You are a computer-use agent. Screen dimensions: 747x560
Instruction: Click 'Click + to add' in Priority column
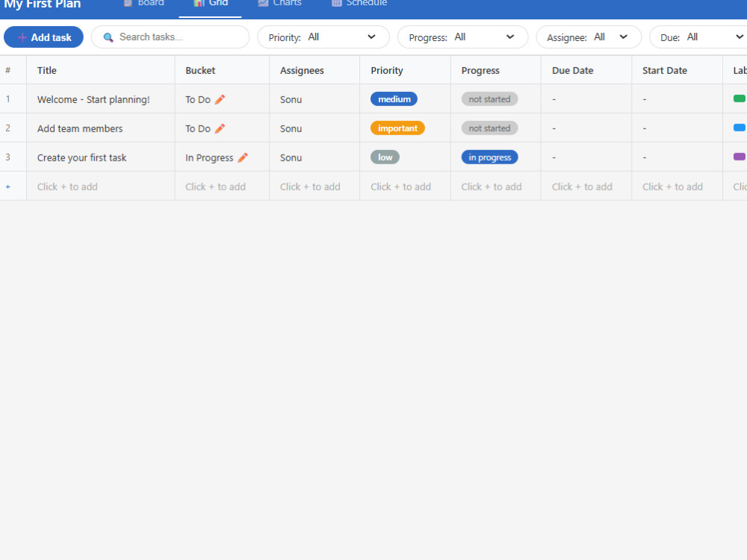tap(400, 187)
